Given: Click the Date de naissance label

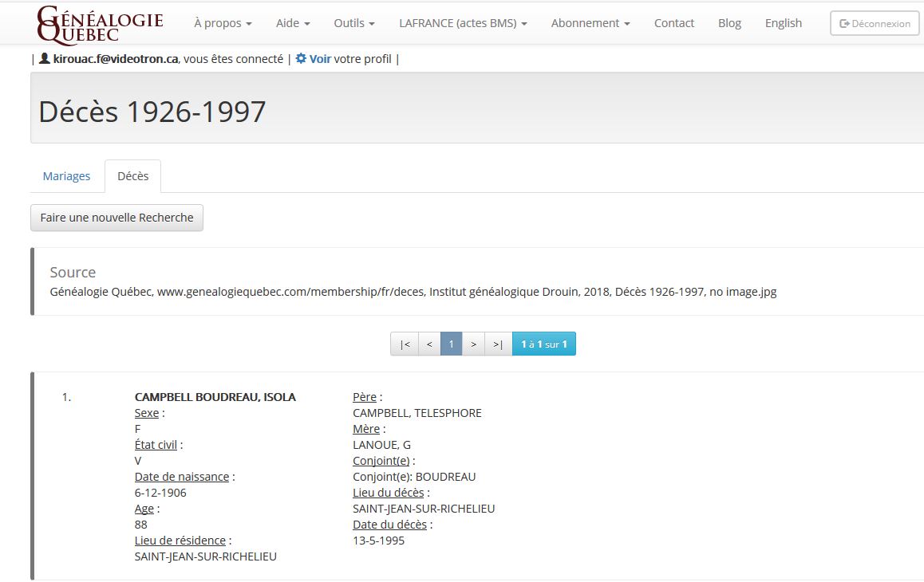Looking at the screenshot, I should 181,477.
